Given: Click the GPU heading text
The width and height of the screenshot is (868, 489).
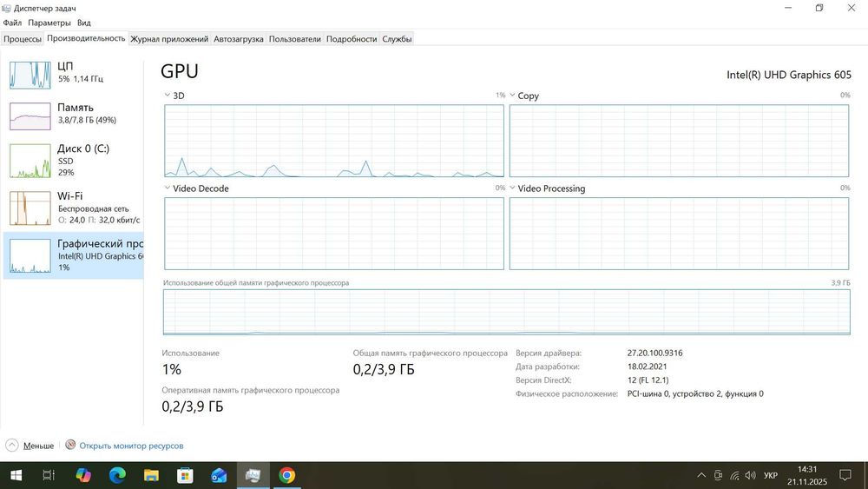Looking at the screenshot, I should coord(180,71).
